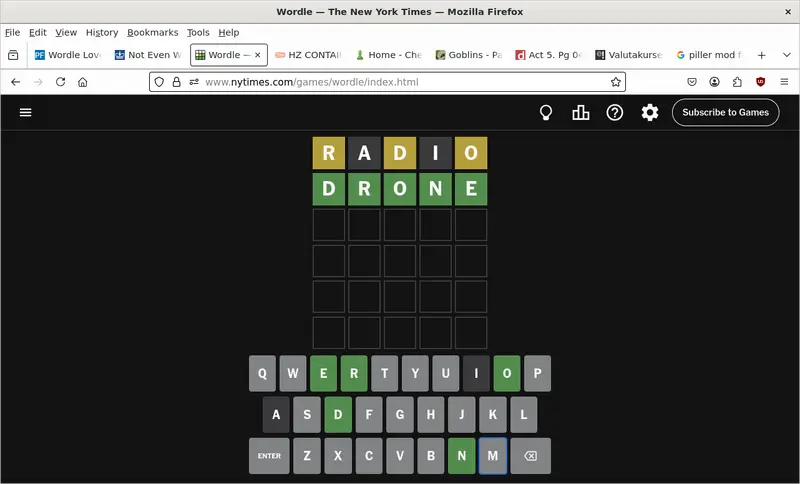800x484 pixels.
Task: Click the J key on the Wordle keyboard
Action: click(x=462, y=415)
